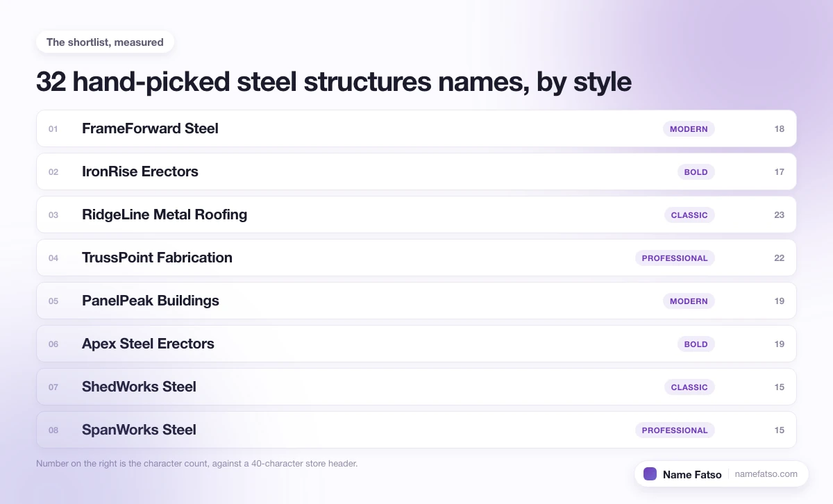Click the purple Name Fatso logo square
Screen dimensions: 833x504
pos(650,474)
